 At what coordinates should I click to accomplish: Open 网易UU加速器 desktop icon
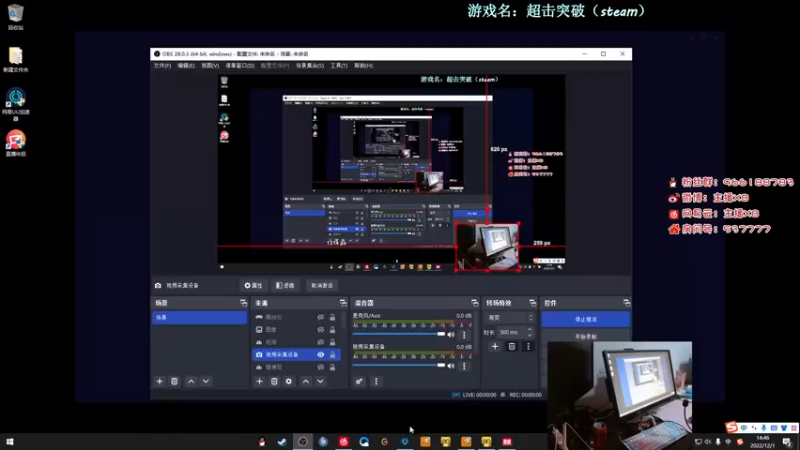(x=15, y=104)
